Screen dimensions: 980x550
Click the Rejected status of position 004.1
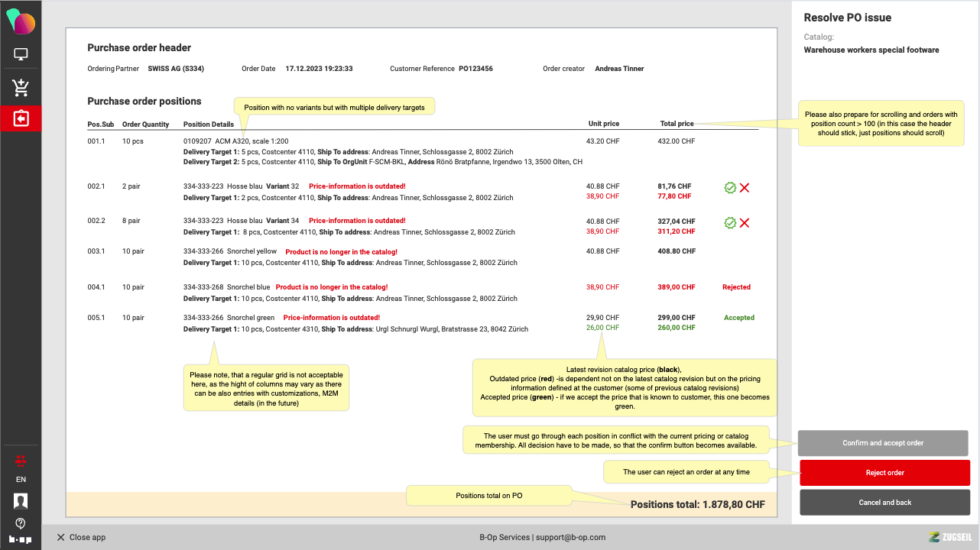click(x=736, y=287)
